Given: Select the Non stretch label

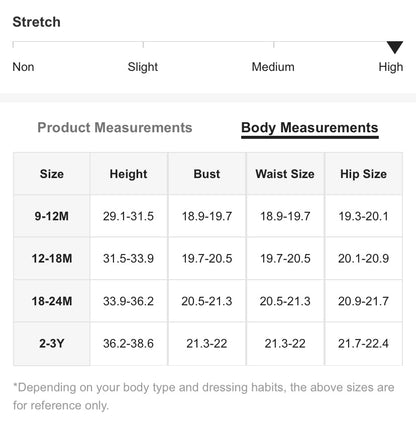Looking at the screenshot, I should (x=23, y=67).
